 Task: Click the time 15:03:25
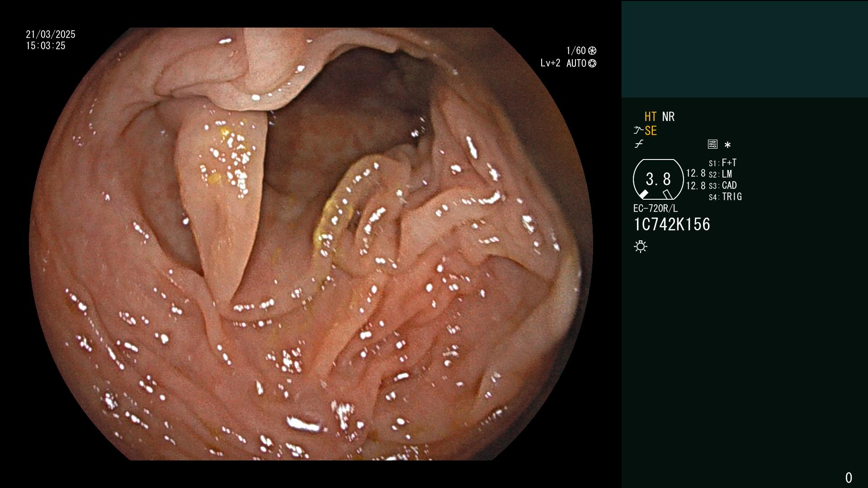[x=46, y=46]
